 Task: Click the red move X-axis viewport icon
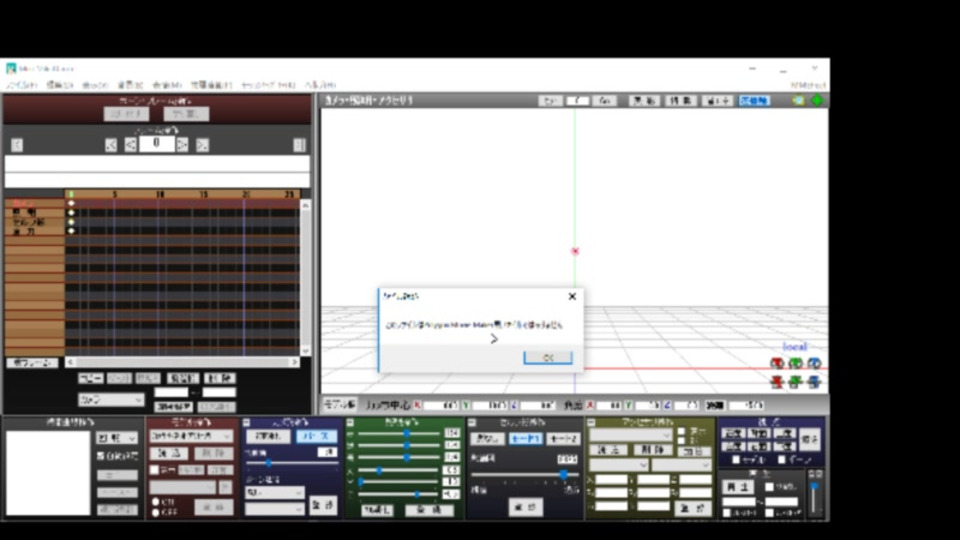777,382
